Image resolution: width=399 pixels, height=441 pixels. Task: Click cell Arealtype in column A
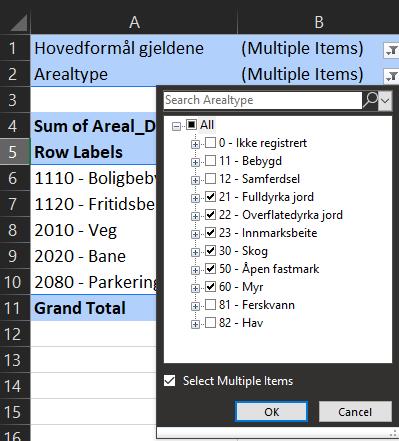(134, 74)
